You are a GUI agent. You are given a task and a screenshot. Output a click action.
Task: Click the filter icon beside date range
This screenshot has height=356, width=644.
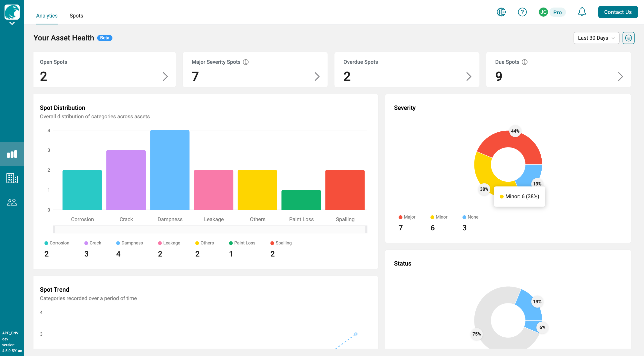pos(628,38)
